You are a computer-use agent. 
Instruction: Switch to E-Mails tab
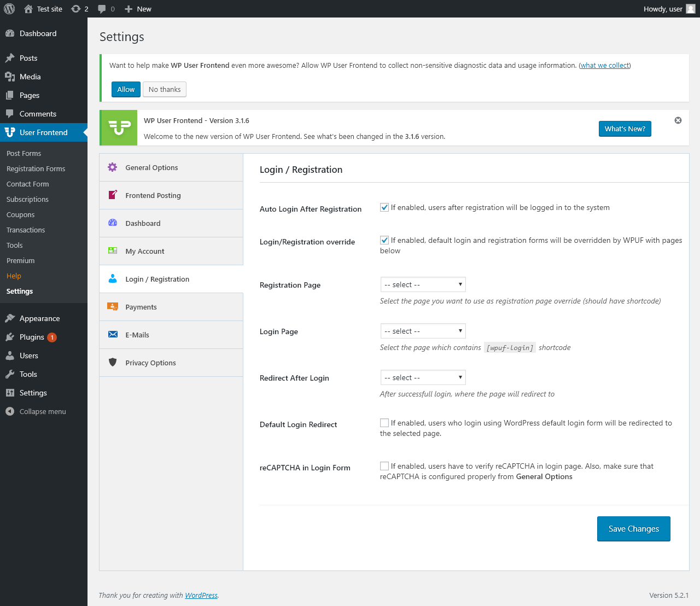coord(171,335)
